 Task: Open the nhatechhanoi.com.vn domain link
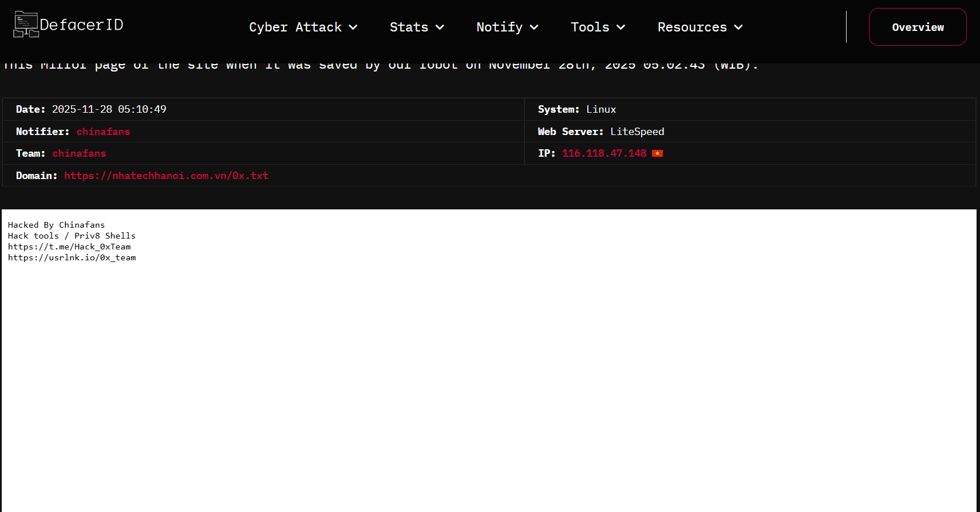[166, 176]
